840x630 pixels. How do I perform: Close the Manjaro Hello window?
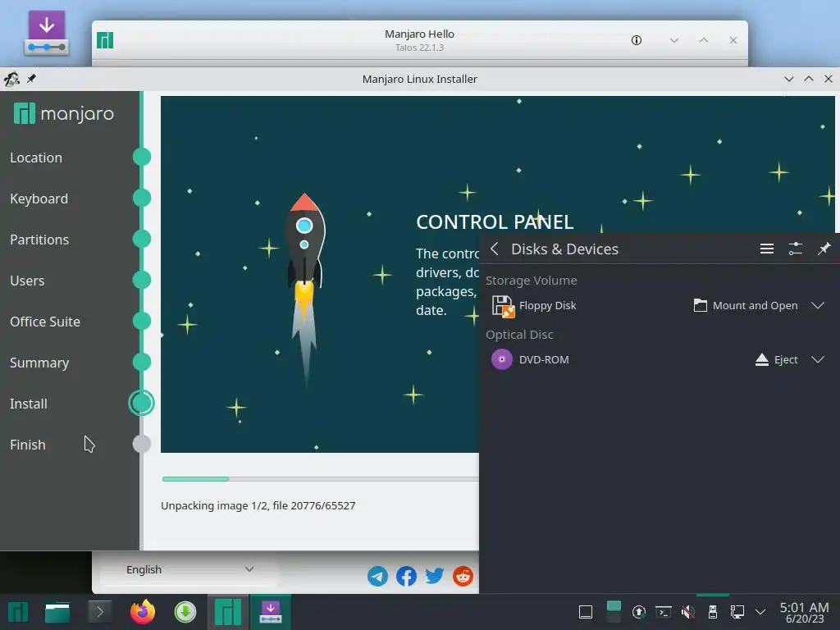733,40
